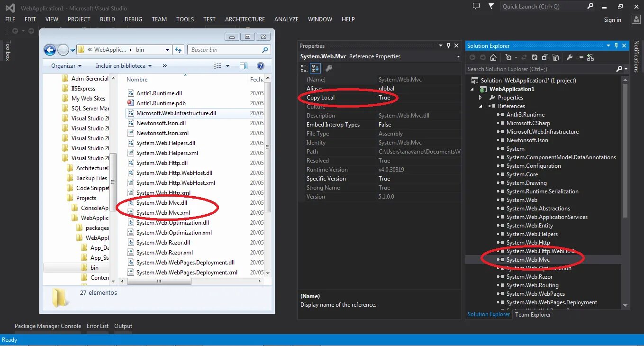Open BUILD menu
The width and height of the screenshot is (644, 346).
pos(108,19)
